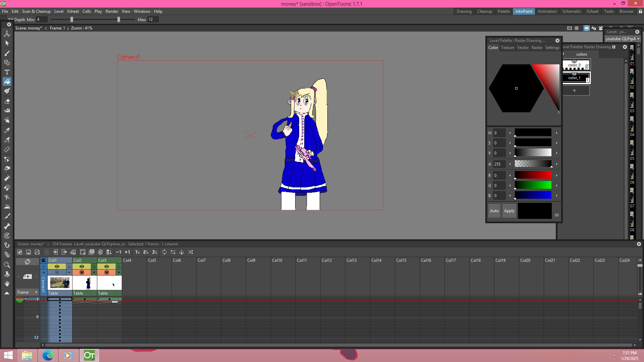Toggle the lock on Col3

point(119,266)
